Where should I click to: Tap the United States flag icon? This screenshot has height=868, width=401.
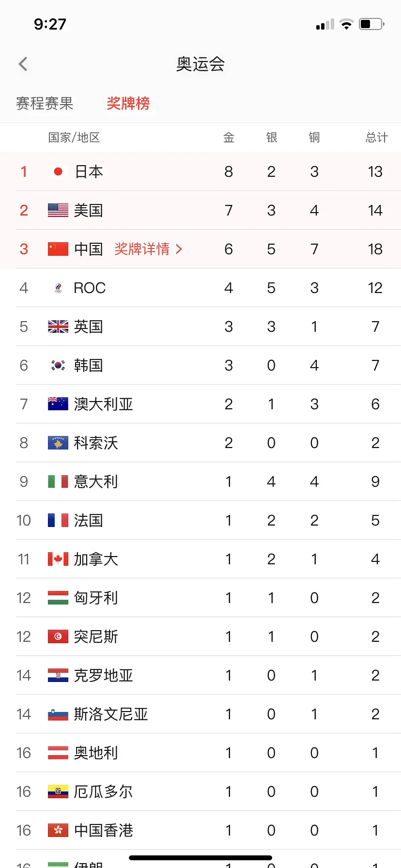(x=58, y=210)
